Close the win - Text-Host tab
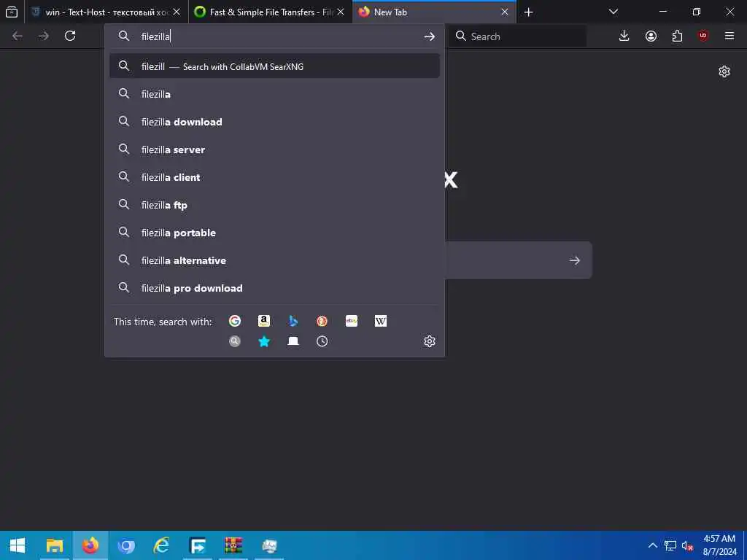The height and width of the screenshot is (560, 747). coord(177,12)
